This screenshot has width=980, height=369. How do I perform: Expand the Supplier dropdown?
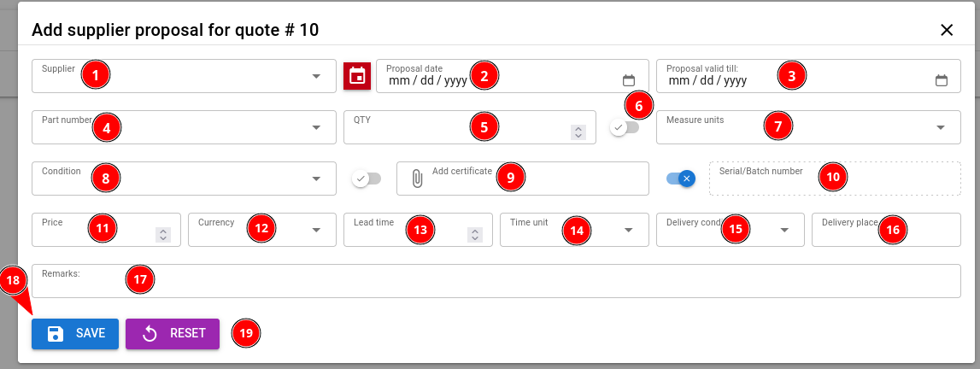[316, 76]
